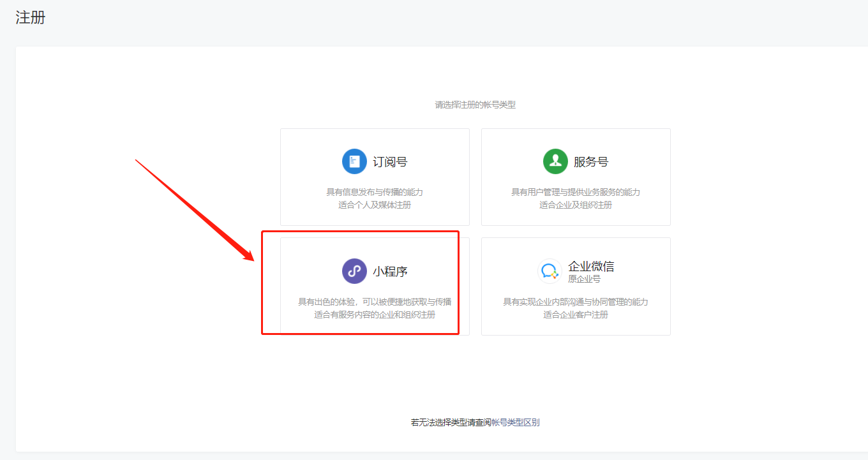
Task: Select the 服务号 account type title
Action: pos(591,162)
